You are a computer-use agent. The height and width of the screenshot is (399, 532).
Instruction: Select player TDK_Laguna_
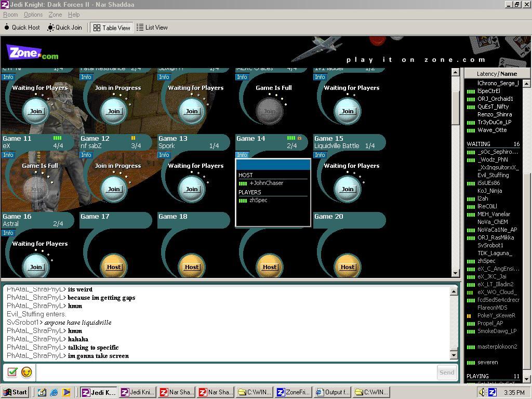point(494,253)
